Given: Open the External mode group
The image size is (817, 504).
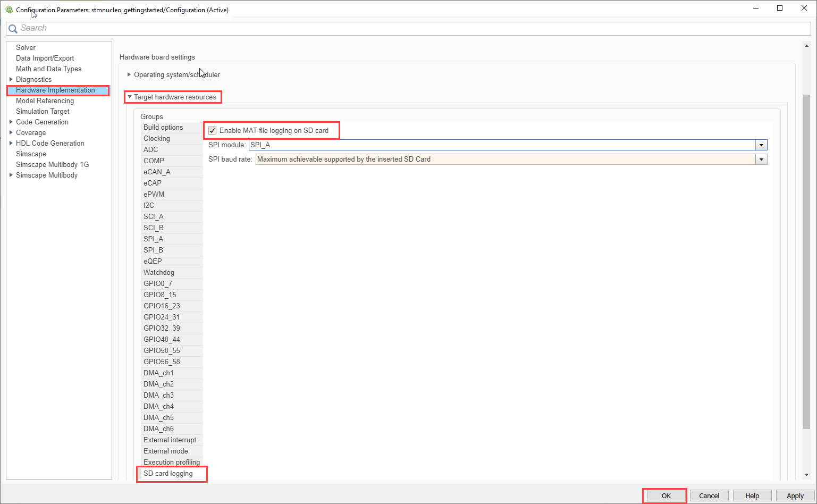Looking at the screenshot, I should tap(165, 451).
